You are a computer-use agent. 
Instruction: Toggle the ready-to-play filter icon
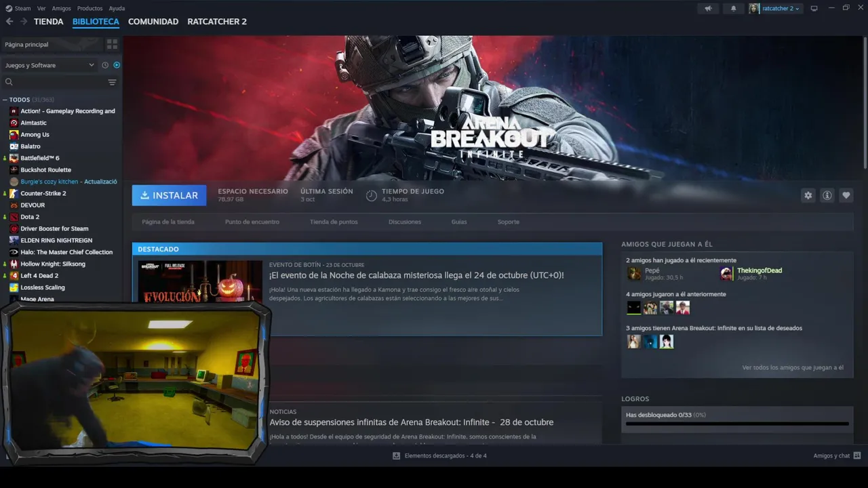[x=117, y=65]
